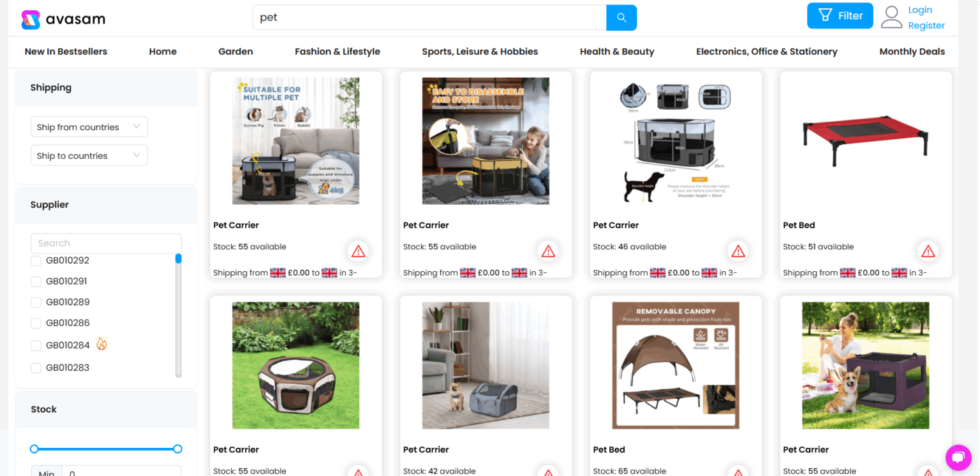
Task: Open the 'Easy to disassemble' carrier image
Action: (x=486, y=141)
